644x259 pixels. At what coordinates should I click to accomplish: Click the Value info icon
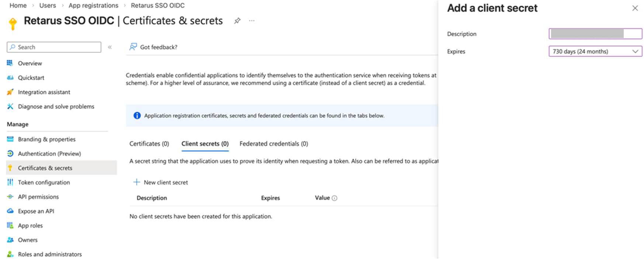pyautogui.click(x=335, y=198)
